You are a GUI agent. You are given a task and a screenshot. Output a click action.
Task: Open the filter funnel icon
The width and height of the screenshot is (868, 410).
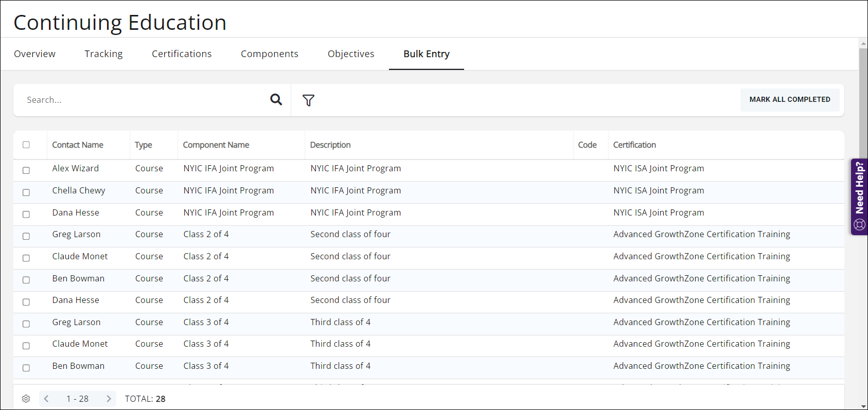pyautogui.click(x=308, y=100)
